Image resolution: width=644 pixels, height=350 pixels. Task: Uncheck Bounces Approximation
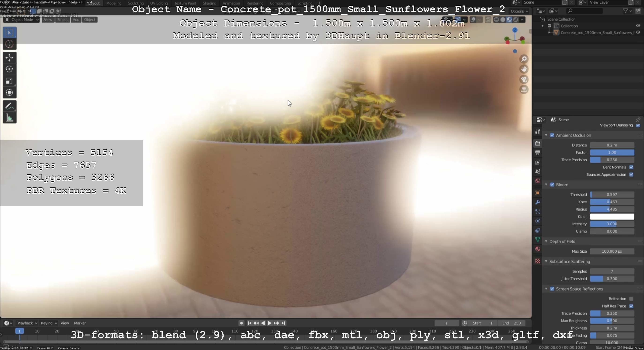coord(631,175)
